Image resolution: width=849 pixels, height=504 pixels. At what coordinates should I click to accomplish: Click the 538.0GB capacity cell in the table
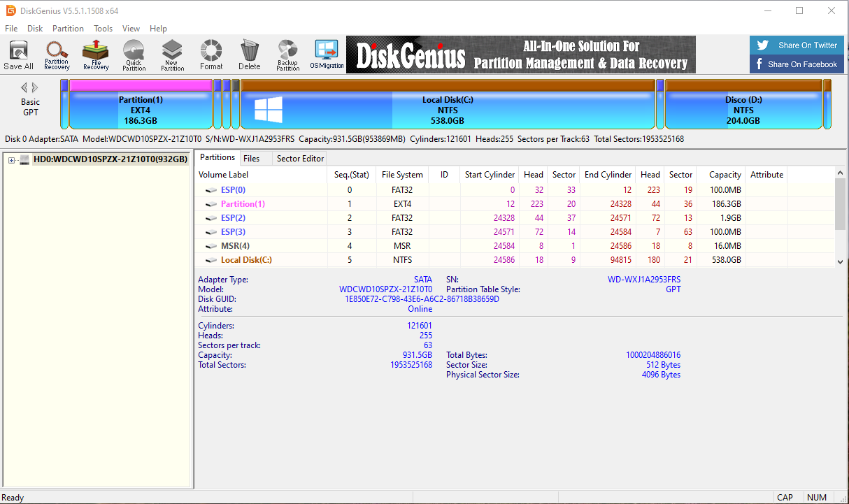point(727,260)
